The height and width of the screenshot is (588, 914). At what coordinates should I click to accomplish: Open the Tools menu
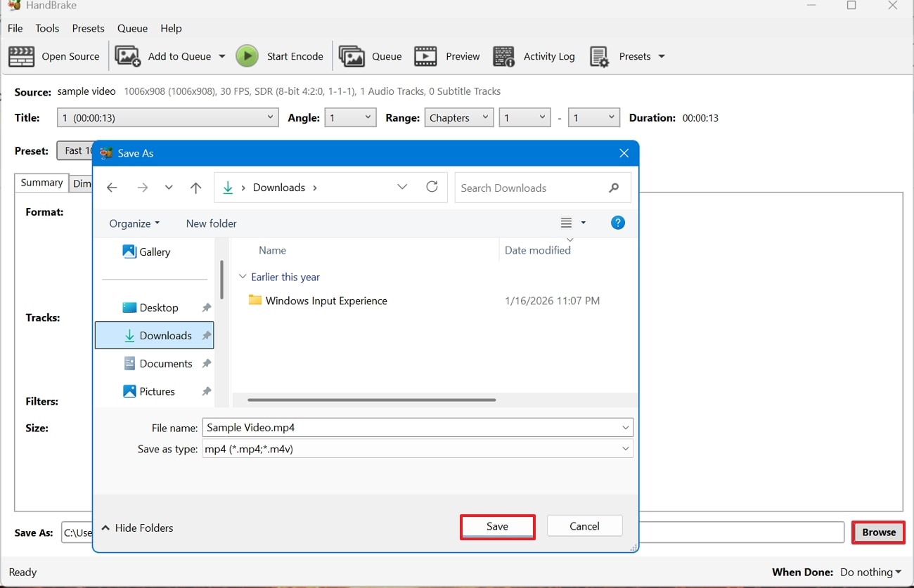tap(47, 28)
